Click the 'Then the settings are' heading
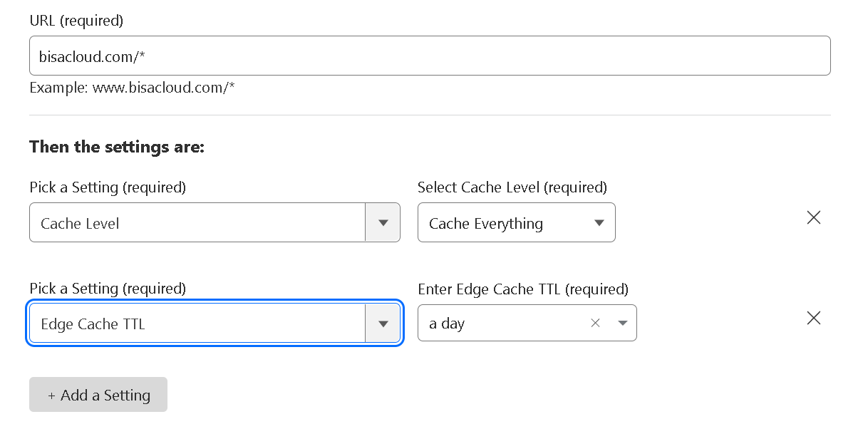This screenshot has width=868, height=429. 116,146
